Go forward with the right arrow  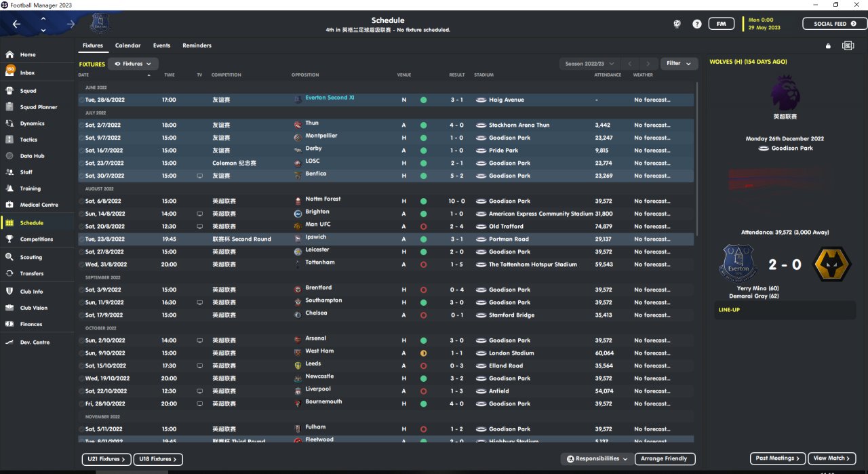tap(71, 24)
